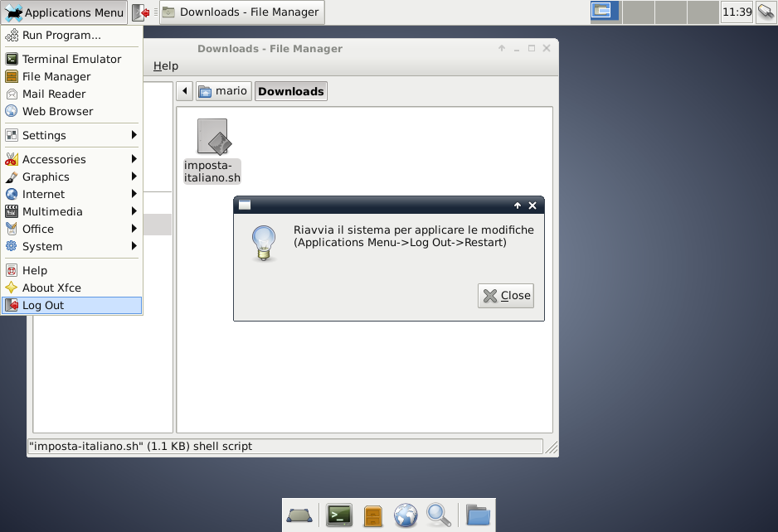
Task: Click the lightbulb info icon in dialog
Action: tap(264, 243)
